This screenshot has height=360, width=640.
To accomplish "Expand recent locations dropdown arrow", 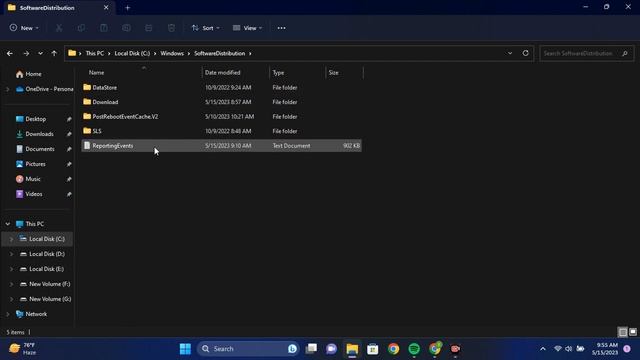I will coord(40,53).
